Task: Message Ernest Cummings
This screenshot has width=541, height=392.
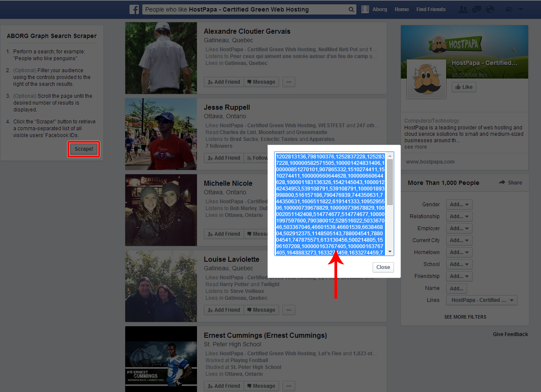Action: [261, 386]
